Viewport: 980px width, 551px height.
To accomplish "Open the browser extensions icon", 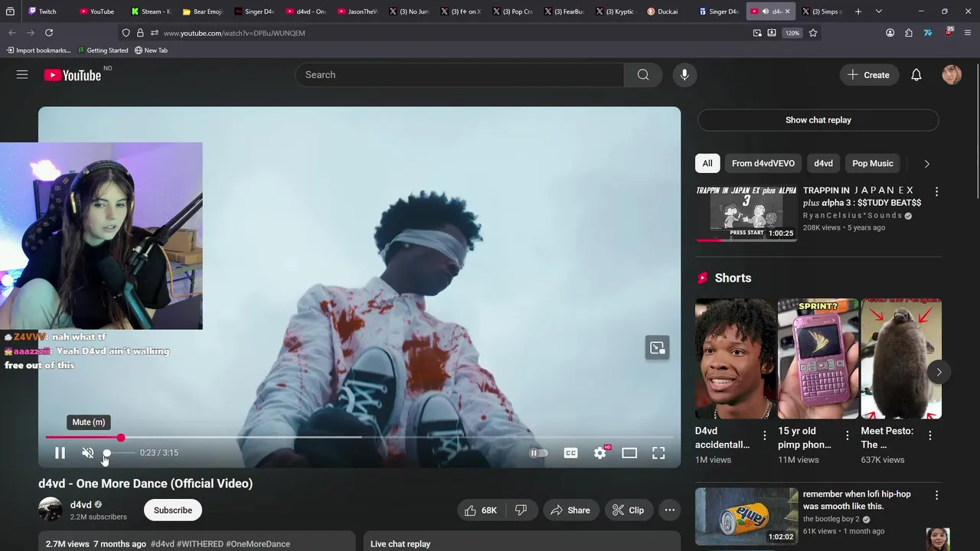I will tap(909, 33).
